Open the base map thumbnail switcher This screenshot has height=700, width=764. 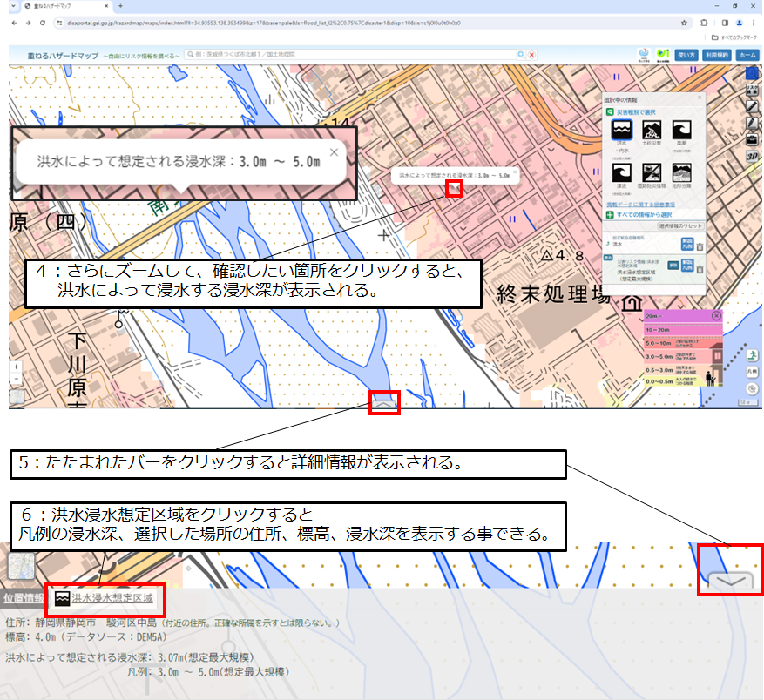pyautogui.click(x=17, y=396)
